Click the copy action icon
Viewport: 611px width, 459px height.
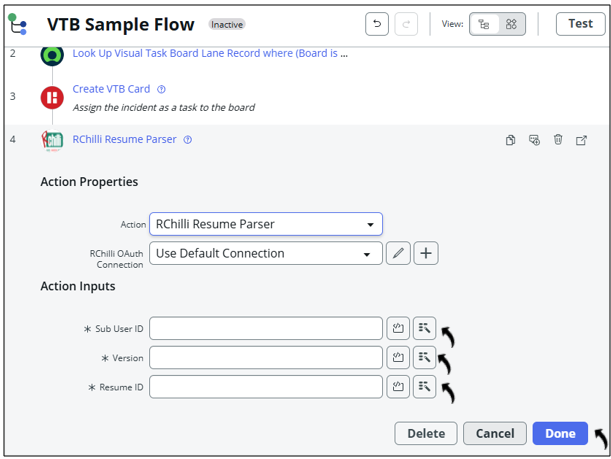point(510,140)
